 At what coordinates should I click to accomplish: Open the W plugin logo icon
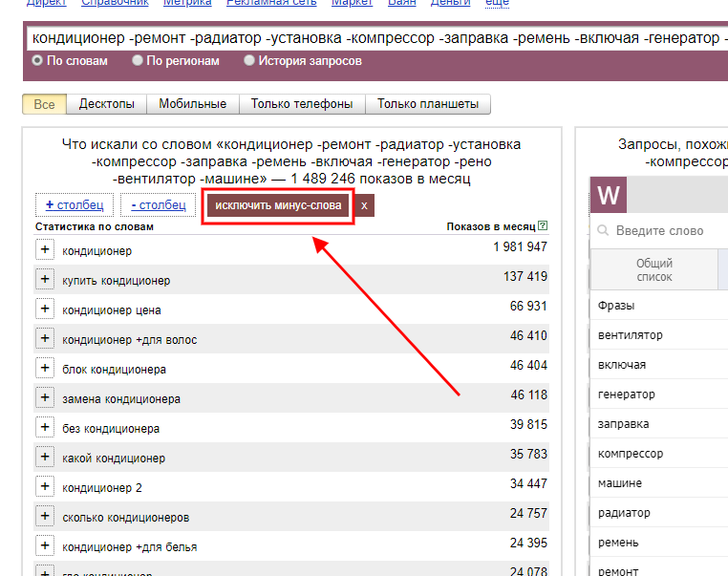pos(609,195)
